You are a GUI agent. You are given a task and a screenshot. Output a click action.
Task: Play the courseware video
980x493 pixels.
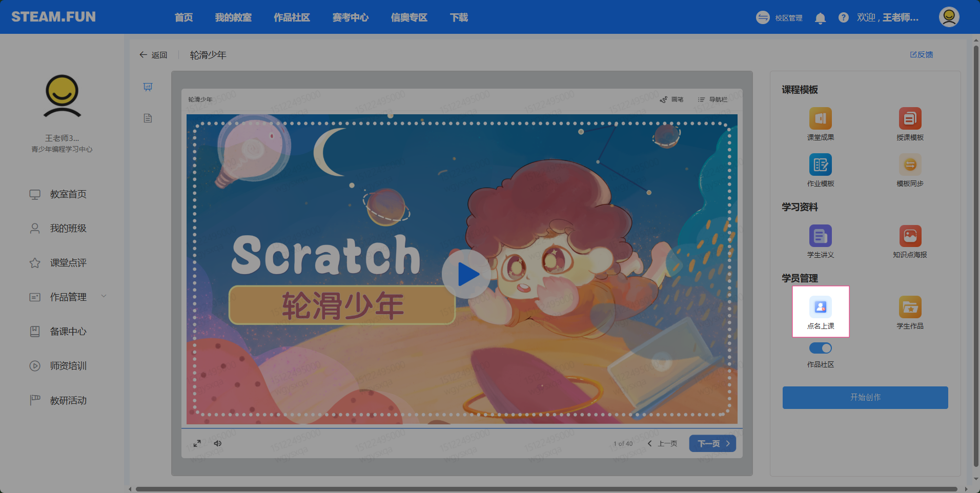(466, 274)
